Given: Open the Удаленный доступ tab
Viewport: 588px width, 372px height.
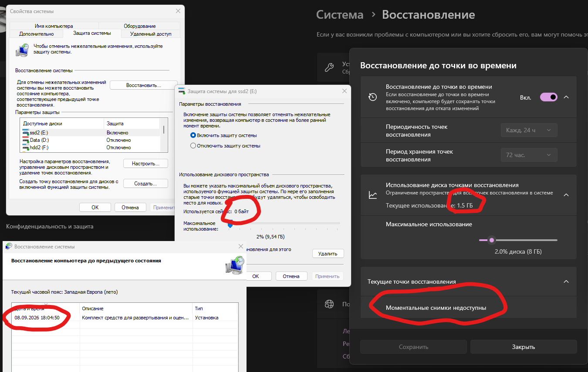Looking at the screenshot, I should coord(151,34).
